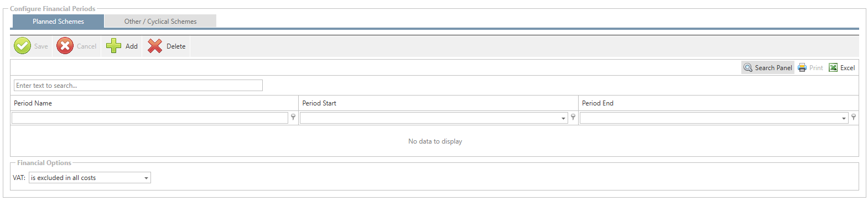Viewport: 868px width, 201px height.
Task: Open the Period End filter dropdown
Action: (844, 118)
